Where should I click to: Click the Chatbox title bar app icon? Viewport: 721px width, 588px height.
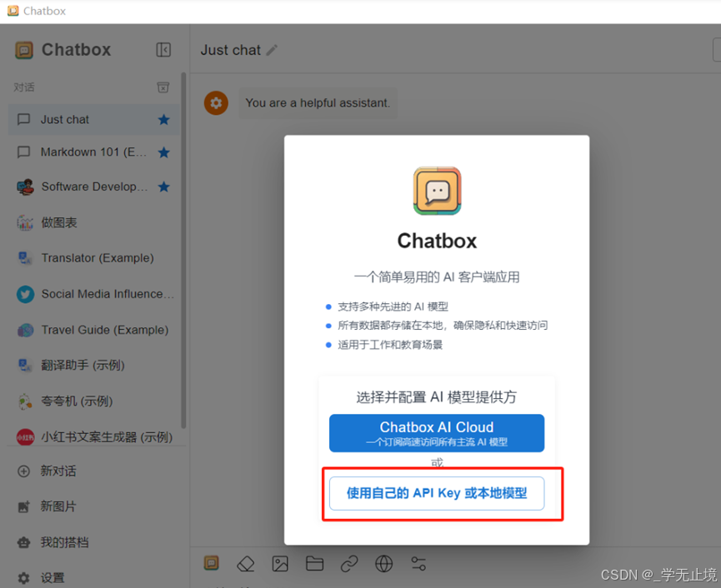13,11
